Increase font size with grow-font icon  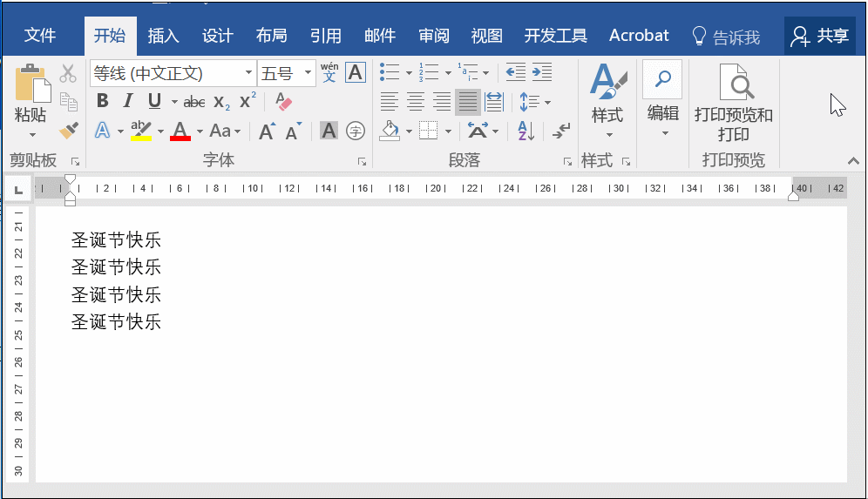click(267, 131)
